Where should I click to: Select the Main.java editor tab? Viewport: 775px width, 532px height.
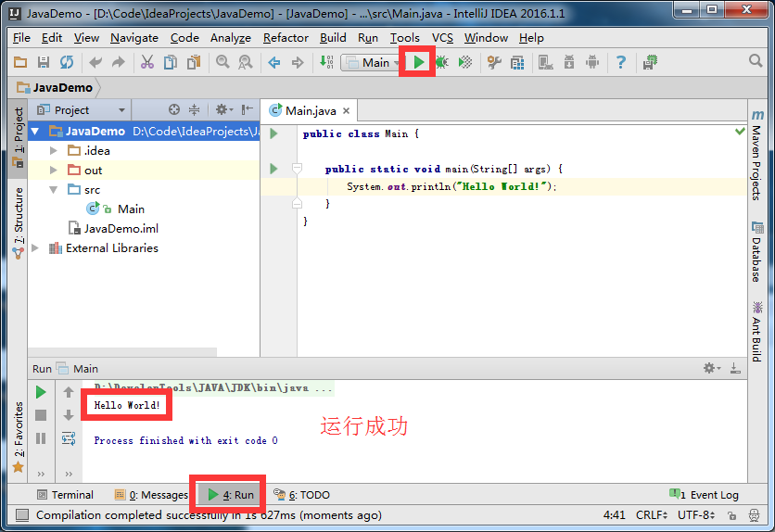point(310,110)
